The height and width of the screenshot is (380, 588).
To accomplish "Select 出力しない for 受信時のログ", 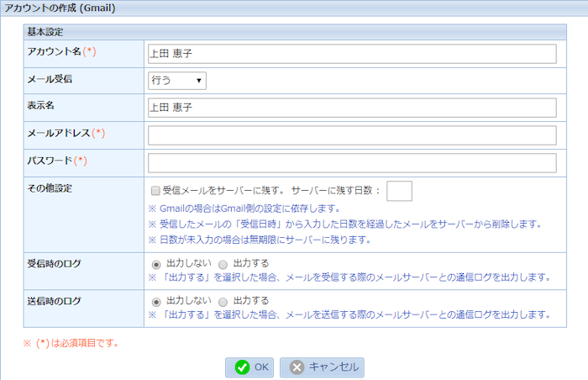I will coord(155,263).
